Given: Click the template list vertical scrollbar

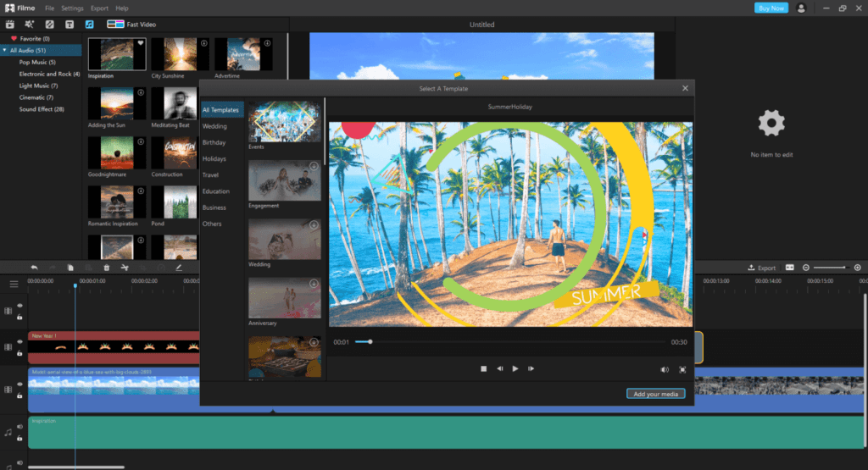Looking at the screenshot, I should (325, 130).
